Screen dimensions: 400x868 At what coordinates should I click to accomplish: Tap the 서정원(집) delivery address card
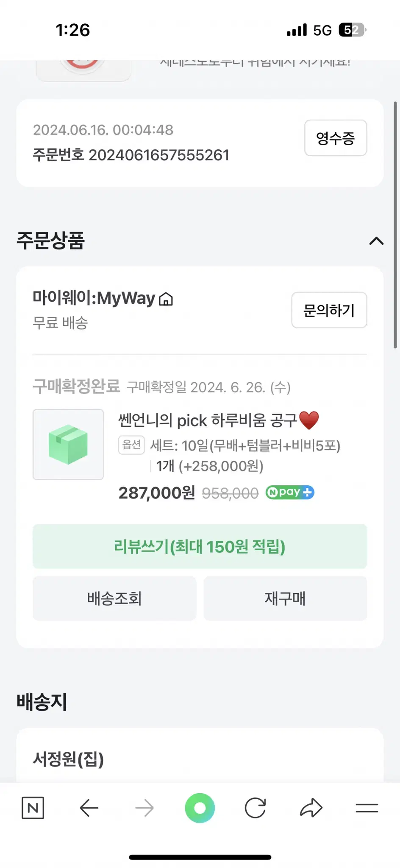click(200, 756)
